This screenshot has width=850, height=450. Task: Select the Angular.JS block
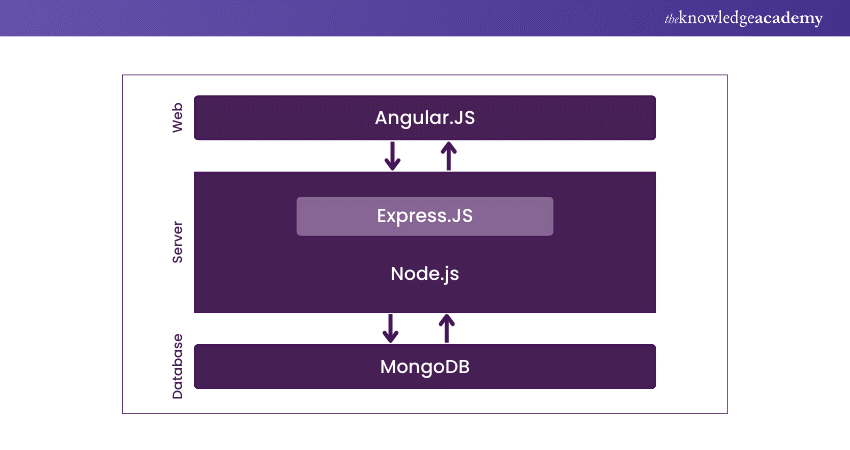pyautogui.click(x=425, y=117)
